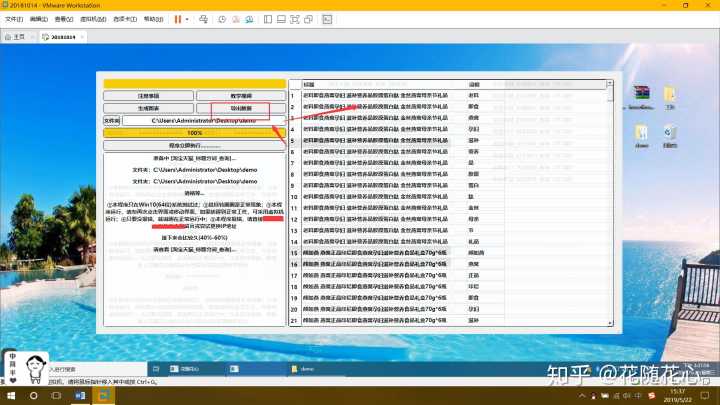Click the 生成图表 button
This screenshot has width=720, height=405.
coord(148,108)
